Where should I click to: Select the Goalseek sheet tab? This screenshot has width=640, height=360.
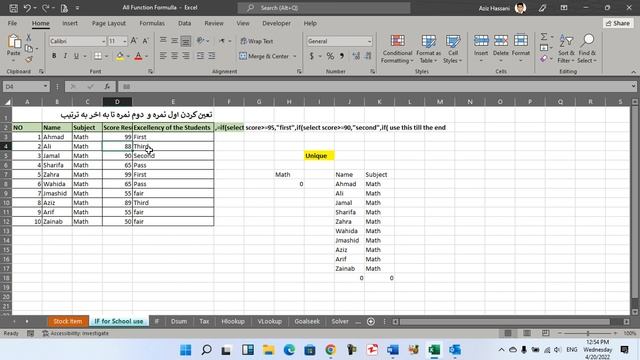tap(307, 322)
